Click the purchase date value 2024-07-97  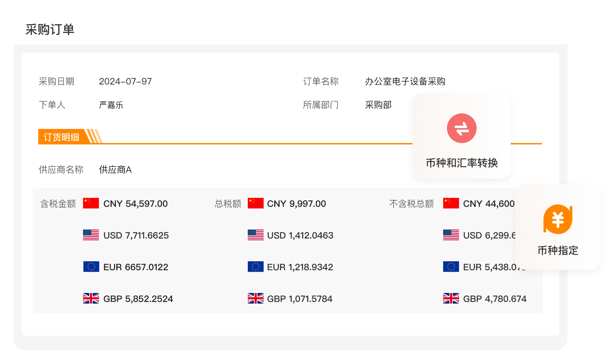point(125,81)
